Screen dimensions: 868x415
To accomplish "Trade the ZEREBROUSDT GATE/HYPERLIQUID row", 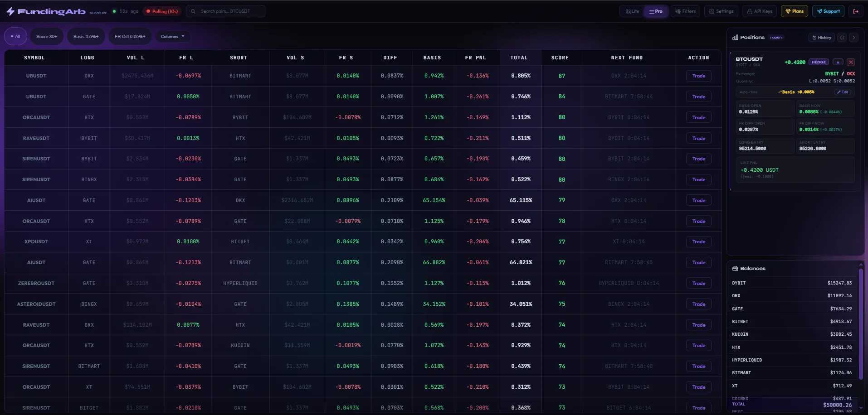I will click(698, 283).
